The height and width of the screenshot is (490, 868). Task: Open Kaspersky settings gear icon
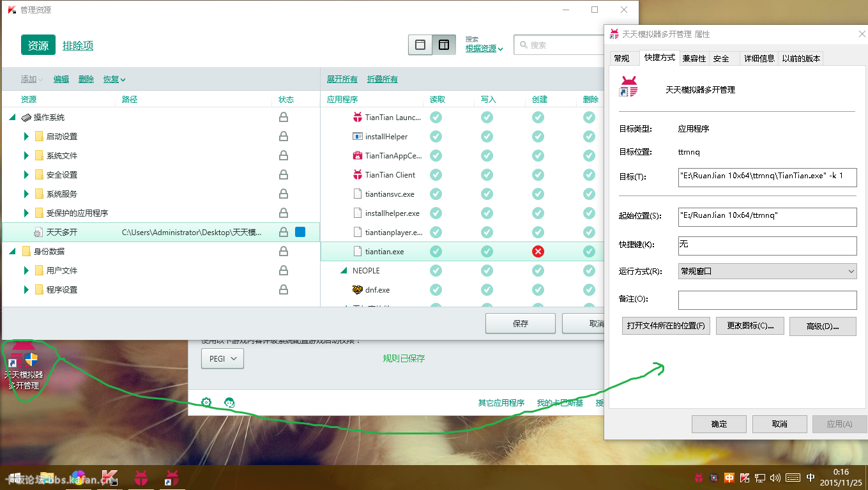[x=206, y=402]
